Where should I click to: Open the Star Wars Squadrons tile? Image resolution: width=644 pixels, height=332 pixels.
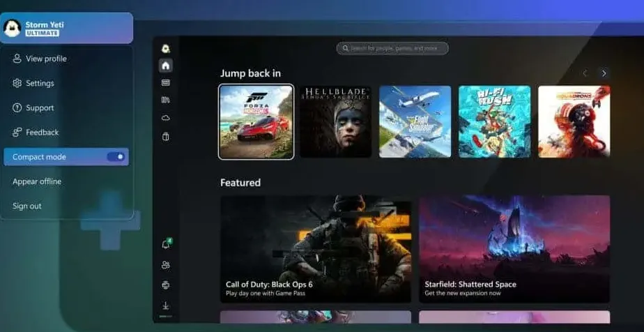point(574,121)
